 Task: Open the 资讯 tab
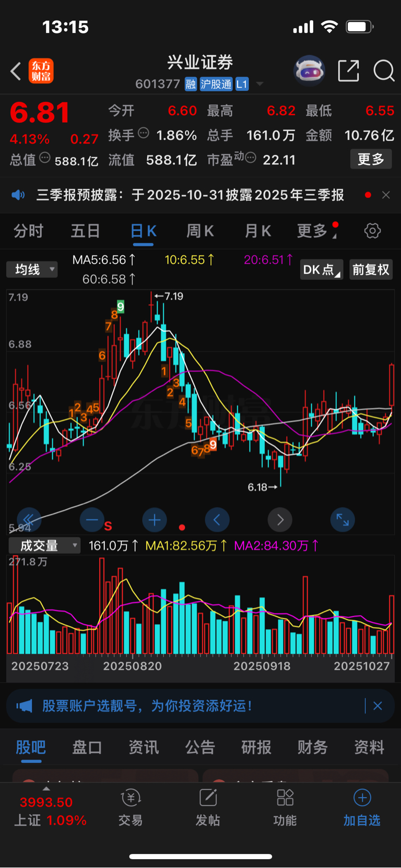144,747
